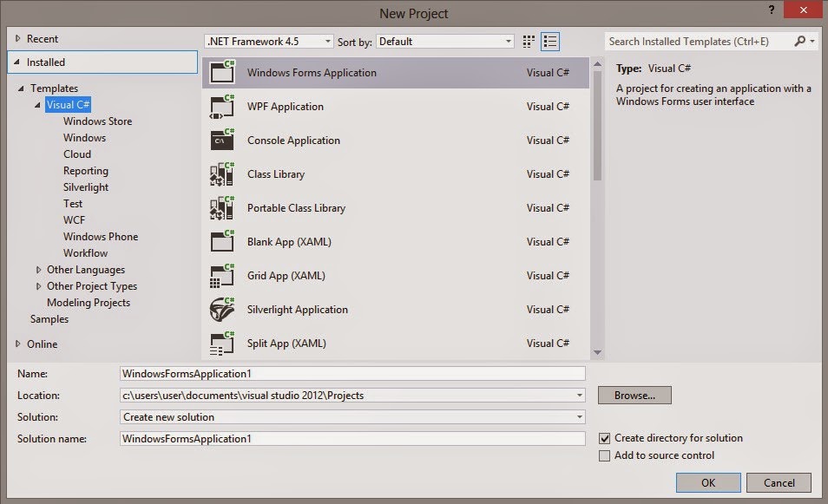Click the Windows Forms Application template icon
The height and width of the screenshot is (504, 828).
coord(222,72)
